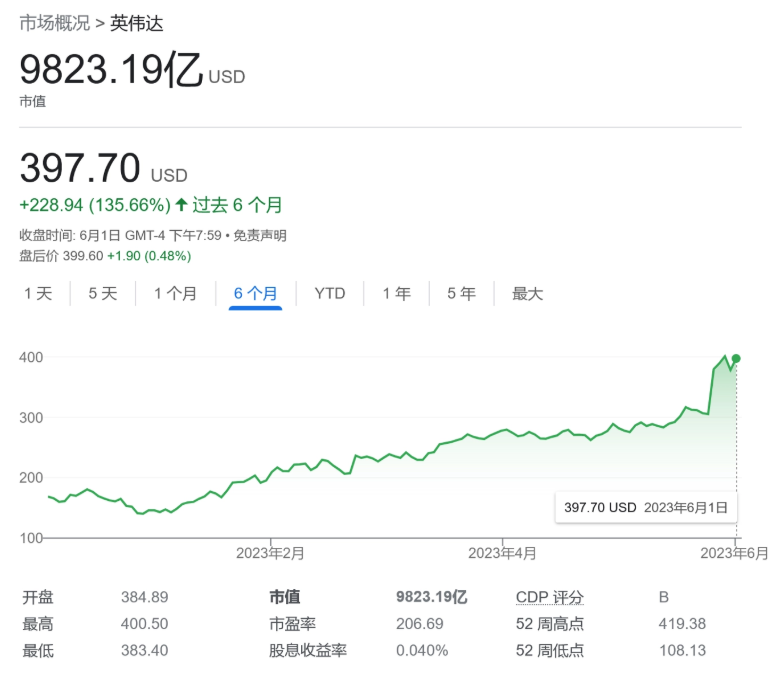Click the 股息收益率 row label
Viewport: 779px width, 675px height.
pos(308,651)
